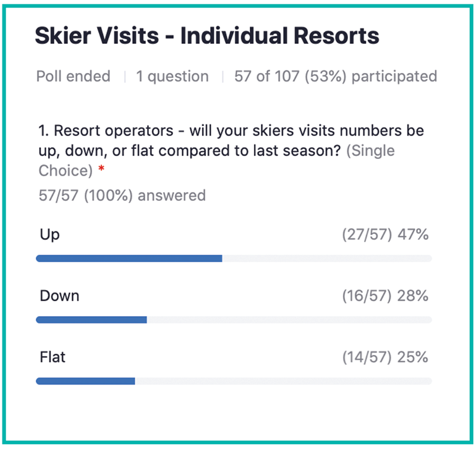Click '57 of 107 (53%) participated' text
This screenshot has width=476, height=449.
[x=336, y=76]
